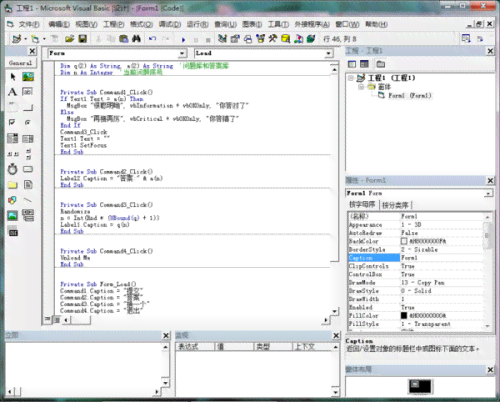
Task: Click the Save Project toolbar icon
Action: click(82, 39)
